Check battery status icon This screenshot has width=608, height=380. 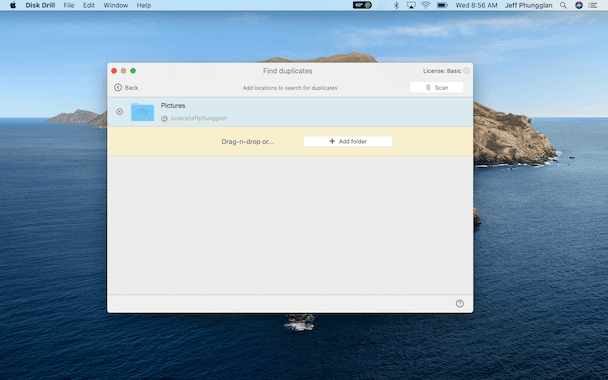click(442, 5)
